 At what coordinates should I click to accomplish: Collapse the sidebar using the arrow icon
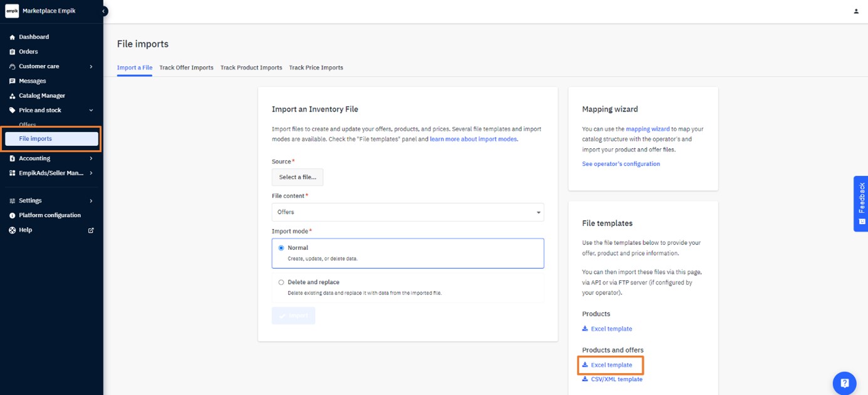[103, 11]
